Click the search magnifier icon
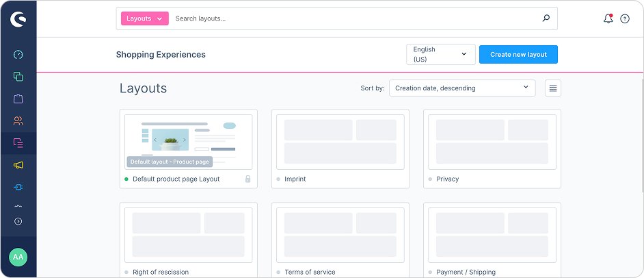The width and height of the screenshot is (644, 278). 546,18
